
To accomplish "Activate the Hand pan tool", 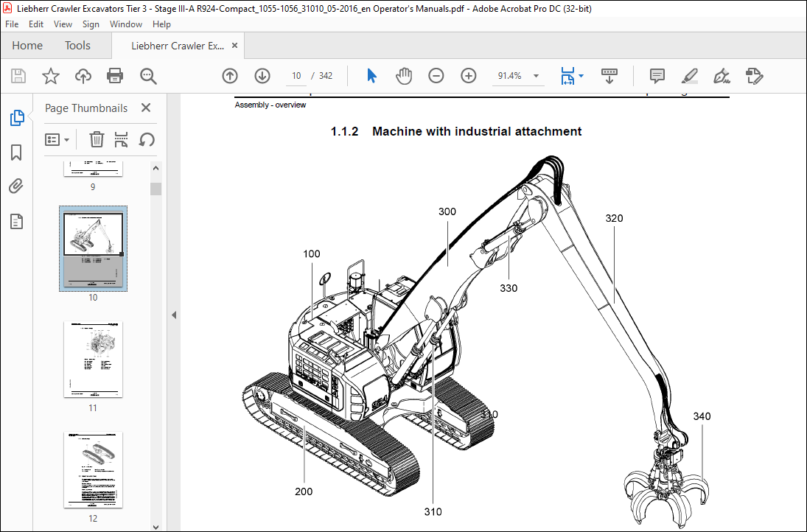I will pyautogui.click(x=404, y=76).
